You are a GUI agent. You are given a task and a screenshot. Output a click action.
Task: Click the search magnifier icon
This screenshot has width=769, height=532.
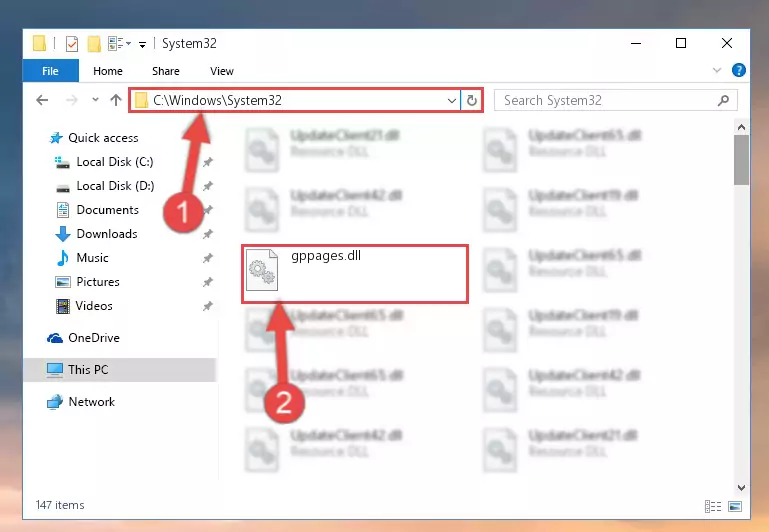pyautogui.click(x=723, y=101)
